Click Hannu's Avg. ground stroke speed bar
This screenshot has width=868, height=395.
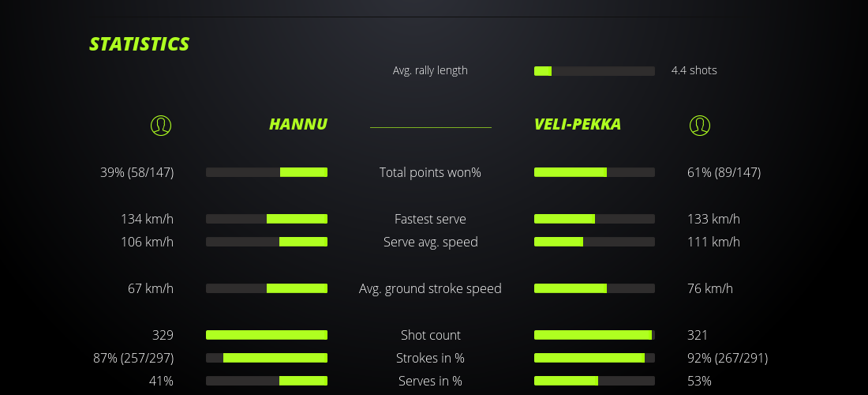(x=267, y=288)
